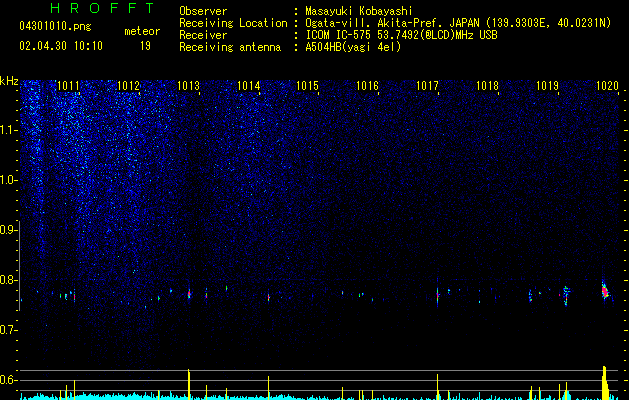Click the 0.9 frequency axis label

point(8,230)
